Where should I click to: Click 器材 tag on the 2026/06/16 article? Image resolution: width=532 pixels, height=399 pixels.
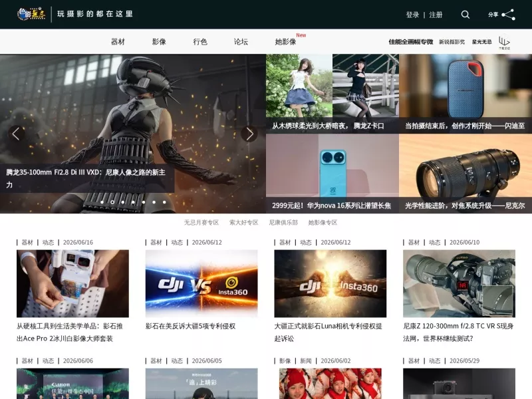click(27, 242)
